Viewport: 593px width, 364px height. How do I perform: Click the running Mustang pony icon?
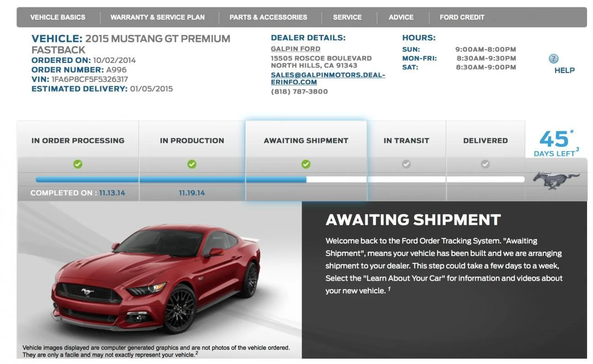557,180
